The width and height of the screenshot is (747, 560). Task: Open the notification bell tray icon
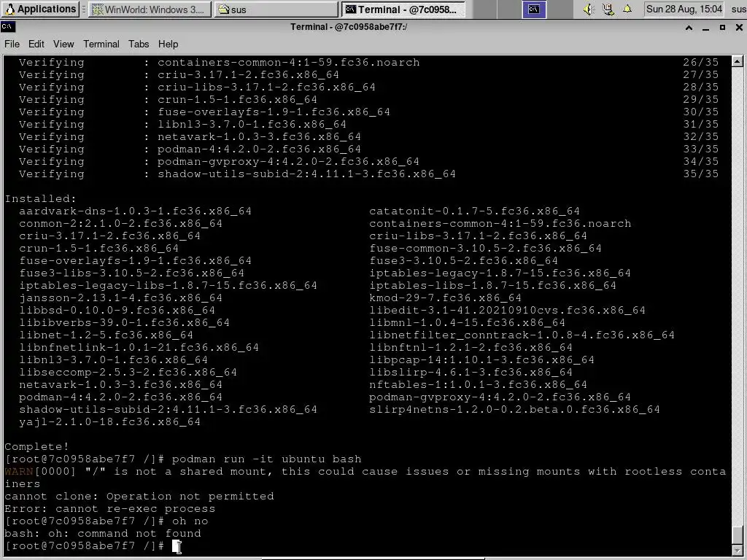627,9
